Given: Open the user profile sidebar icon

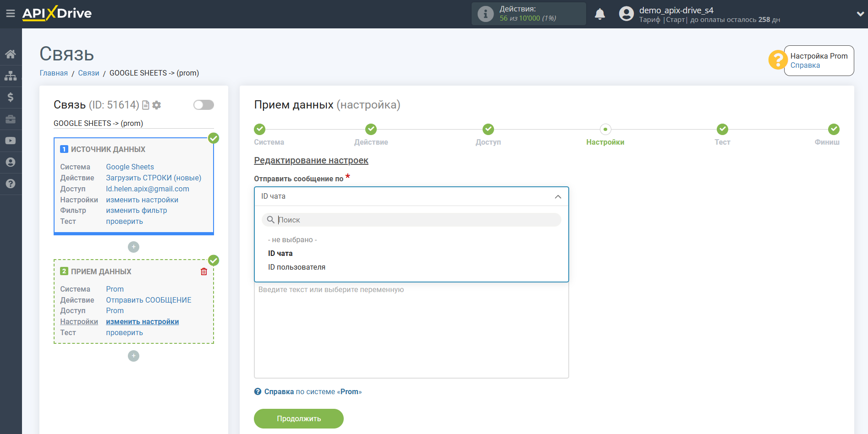Looking at the screenshot, I should (x=11, y=162).
